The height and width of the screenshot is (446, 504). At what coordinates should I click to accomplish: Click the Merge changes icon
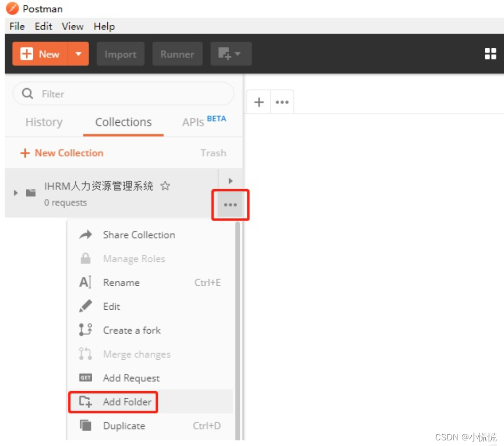[x=86, y=354]
